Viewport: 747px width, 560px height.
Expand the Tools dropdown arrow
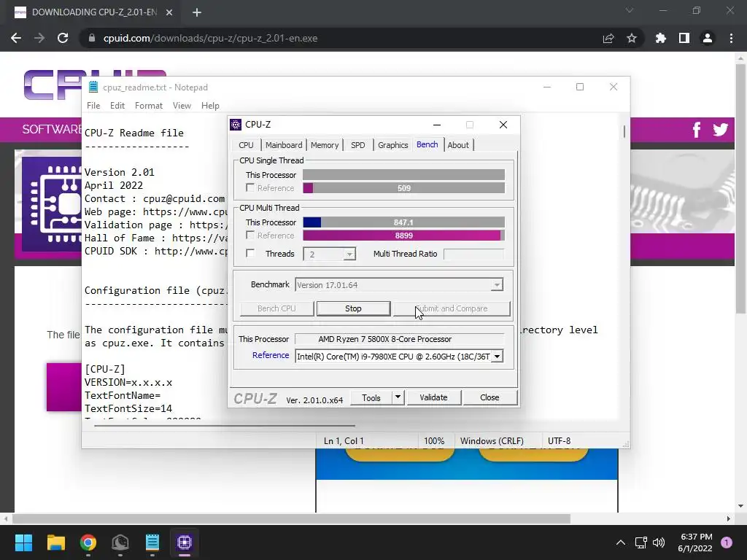(398, 397)
